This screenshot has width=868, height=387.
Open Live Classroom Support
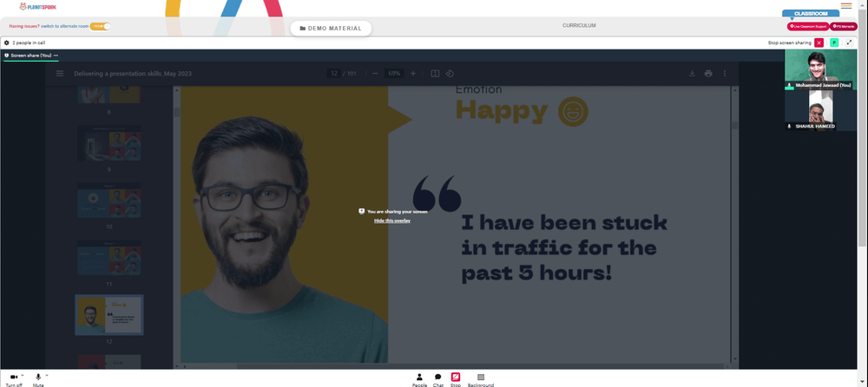click(808, 26)
